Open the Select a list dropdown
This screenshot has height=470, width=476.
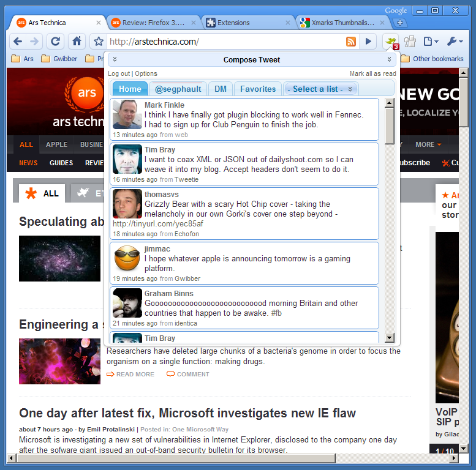click(x=320, y=89)
